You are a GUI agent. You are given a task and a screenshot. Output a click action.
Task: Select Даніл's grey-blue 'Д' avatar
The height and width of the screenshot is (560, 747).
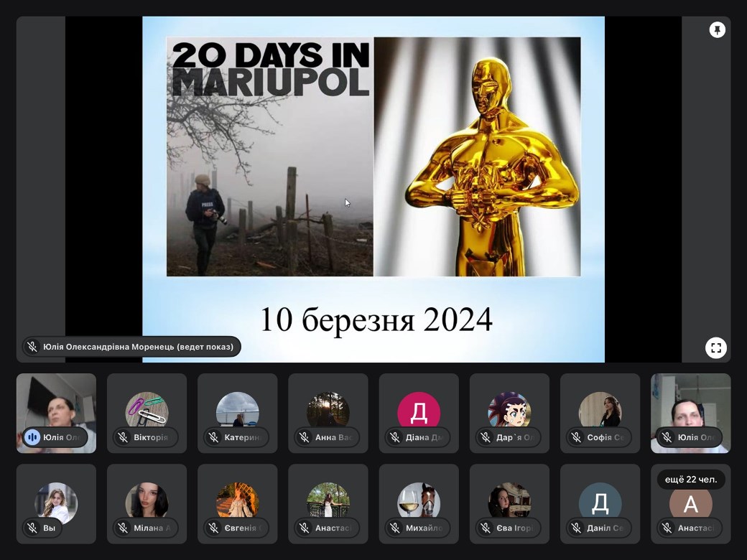[600, 501]
